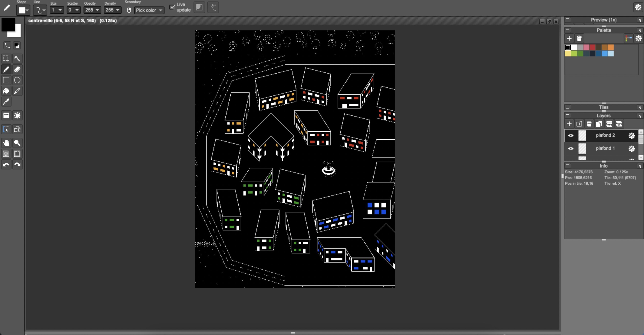Viewport: 644px width, 335px height.
Task: Open application settings gear at top right
Action: (638, 7)
